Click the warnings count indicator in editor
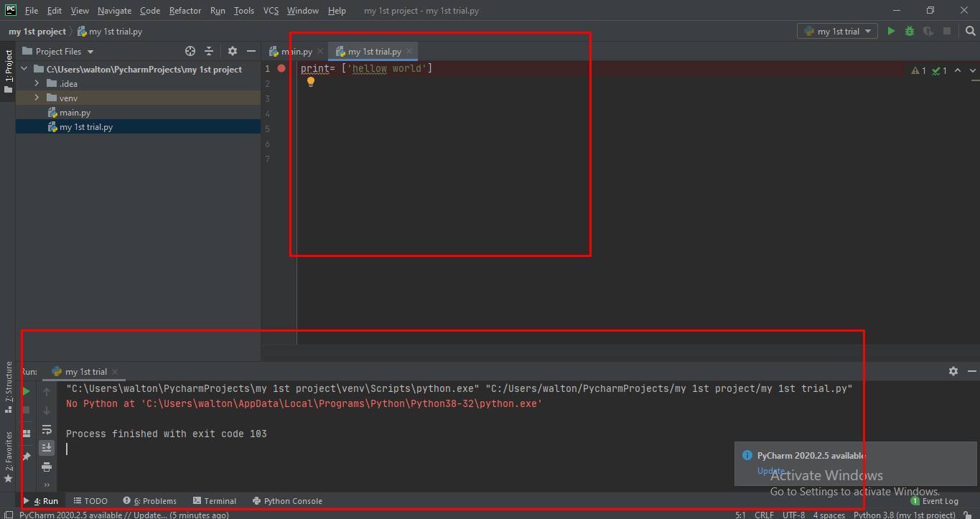Screen dimensions: 980x519 point(918,70)
